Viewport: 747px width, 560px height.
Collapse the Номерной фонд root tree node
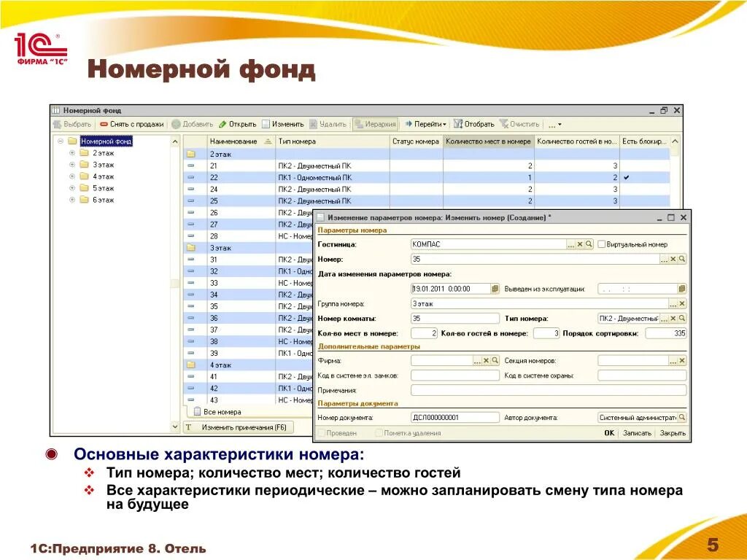point(61,141)
